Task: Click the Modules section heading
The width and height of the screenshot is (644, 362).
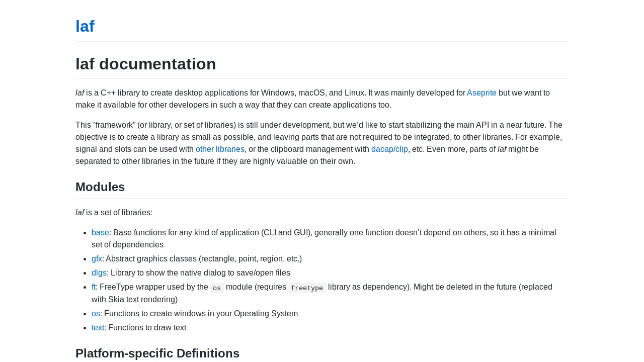Action: 100,187
